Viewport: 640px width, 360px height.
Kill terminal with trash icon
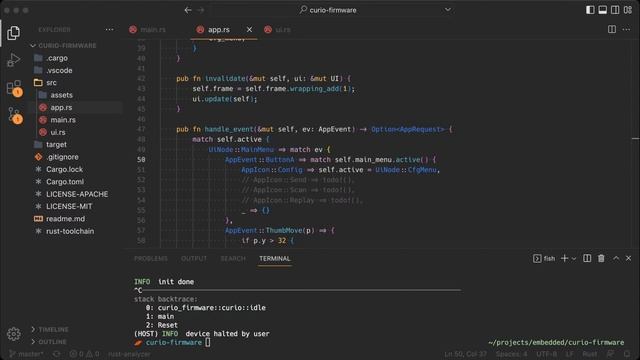(x=601, y=258)
